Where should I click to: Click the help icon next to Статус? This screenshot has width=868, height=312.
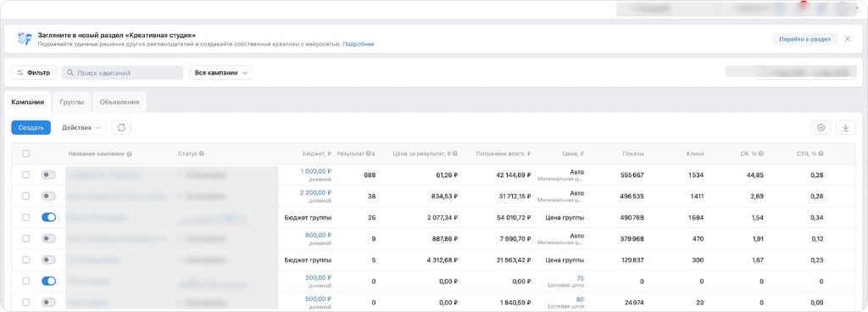202,153
